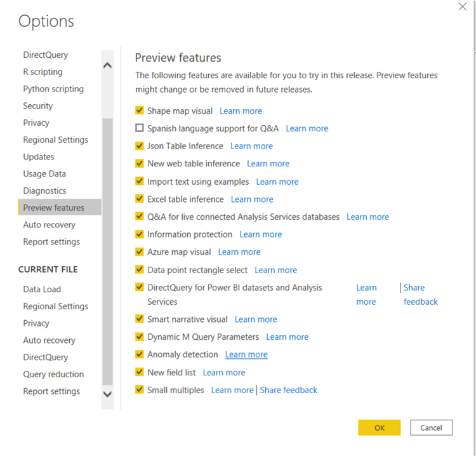Screen dimensions: 476x456
Task: Enable Spanish language support for Q&A
Action: [x=140, y=128]
